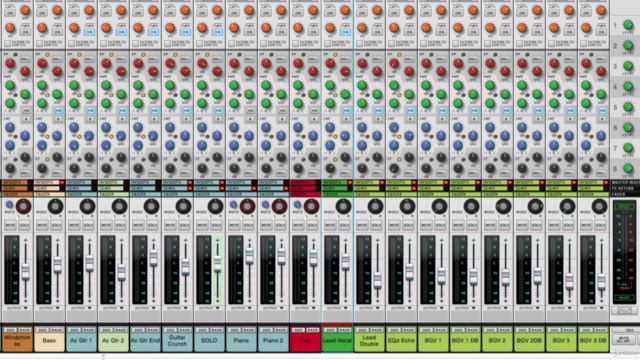The width and height of the screenshot is (640, 360).
Task: Click the Guitar Crunch channel fader handle
Action: click(185, 267)
